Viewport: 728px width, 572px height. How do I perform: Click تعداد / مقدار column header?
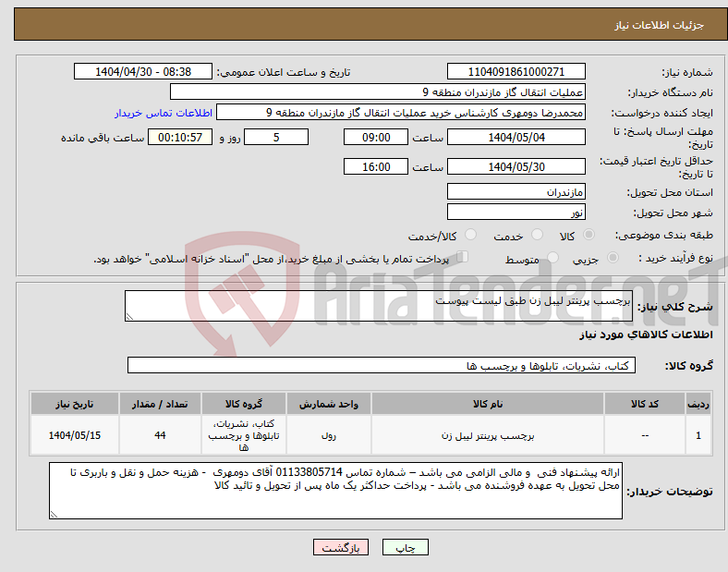coord(160,404)
